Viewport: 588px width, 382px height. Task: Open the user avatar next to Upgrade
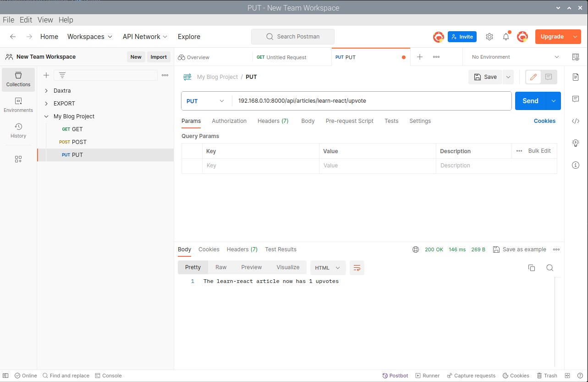pyautogui.click(x=522, y=37)
